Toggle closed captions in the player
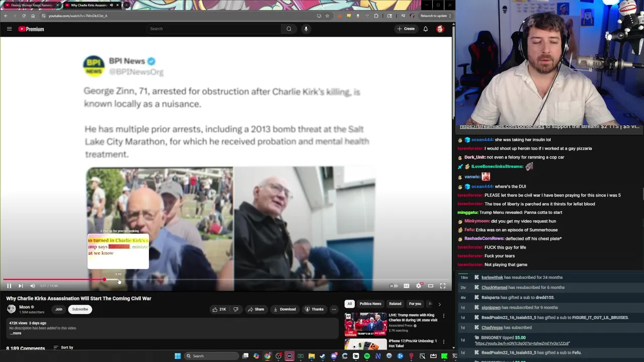Image resolution: width=644 pixels, height=362 pixels. pos(407,286)
